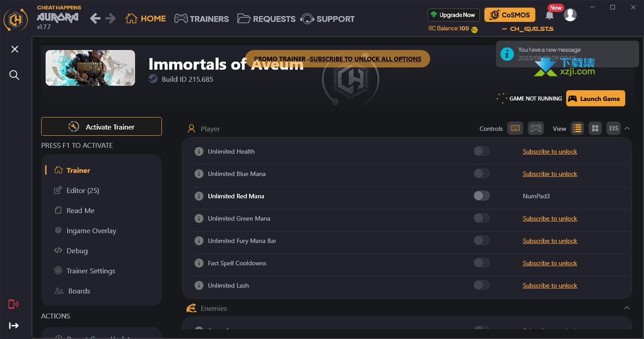Viewport: 644px width, 339px height.
Task: Toggle Unlimited Green Mana switch
Action: (482, 218)
